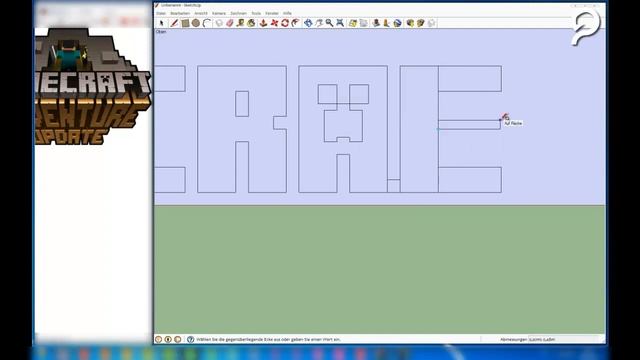Open the status bar help question icon
This screenshot has height=360, width=640.
point(191,339)
